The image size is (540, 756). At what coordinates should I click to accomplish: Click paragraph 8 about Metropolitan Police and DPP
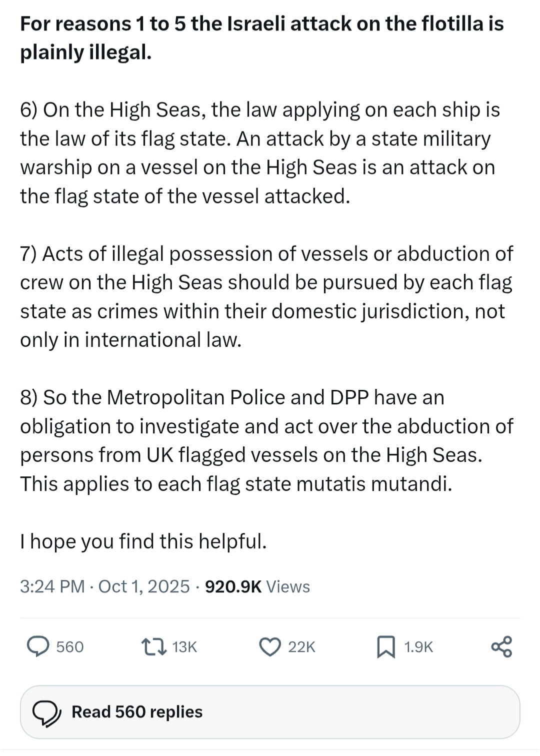(265, 440)
